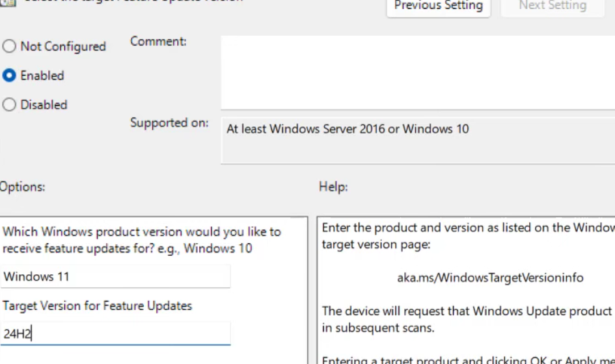Select the Disabled radio button
Viewport: 615px width, 364px height.
[10, 104]
